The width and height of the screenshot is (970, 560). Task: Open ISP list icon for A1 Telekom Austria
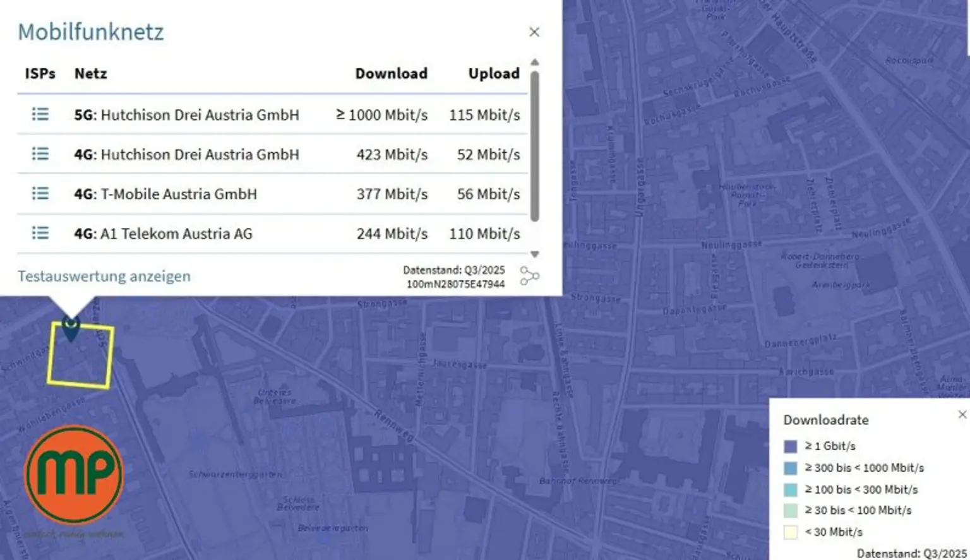40,233
